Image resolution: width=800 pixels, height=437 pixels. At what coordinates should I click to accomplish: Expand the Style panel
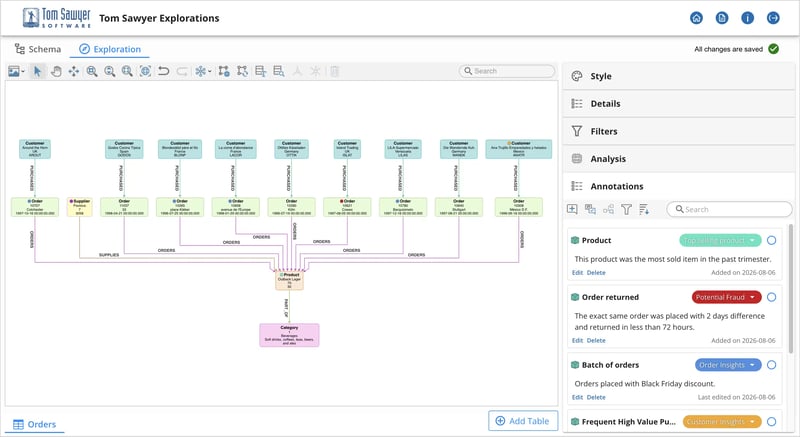click(x=679, y=76)
